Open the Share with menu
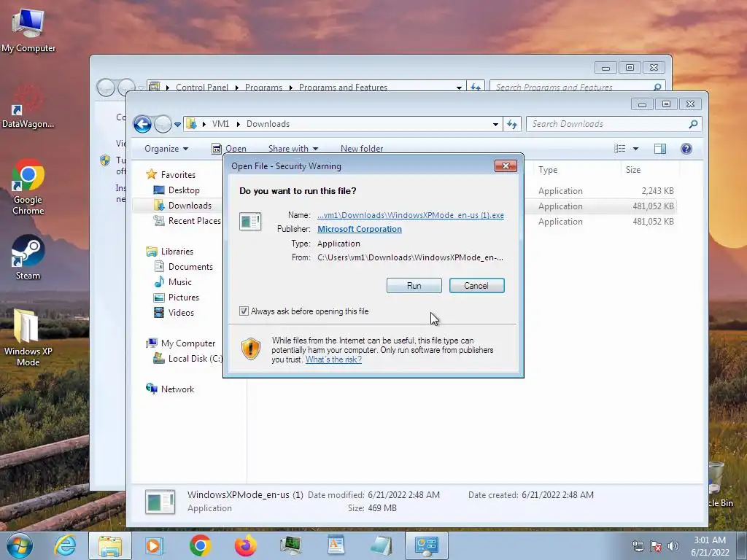This screenshot has height=560, width=747. pyautogui.click(x=293, y=149)
